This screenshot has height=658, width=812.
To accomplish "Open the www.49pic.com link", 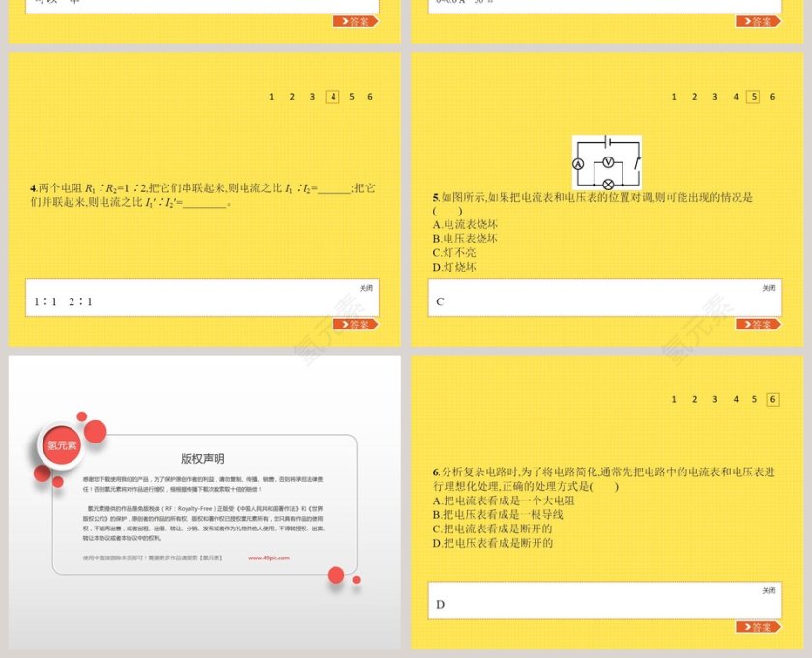I will (269, 558).
